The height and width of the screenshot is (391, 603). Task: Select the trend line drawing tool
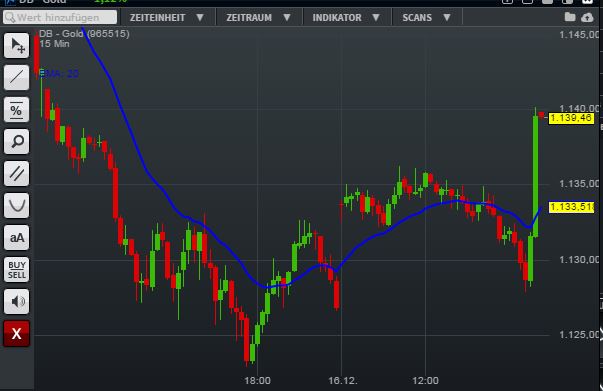click(x=17, y=77)
